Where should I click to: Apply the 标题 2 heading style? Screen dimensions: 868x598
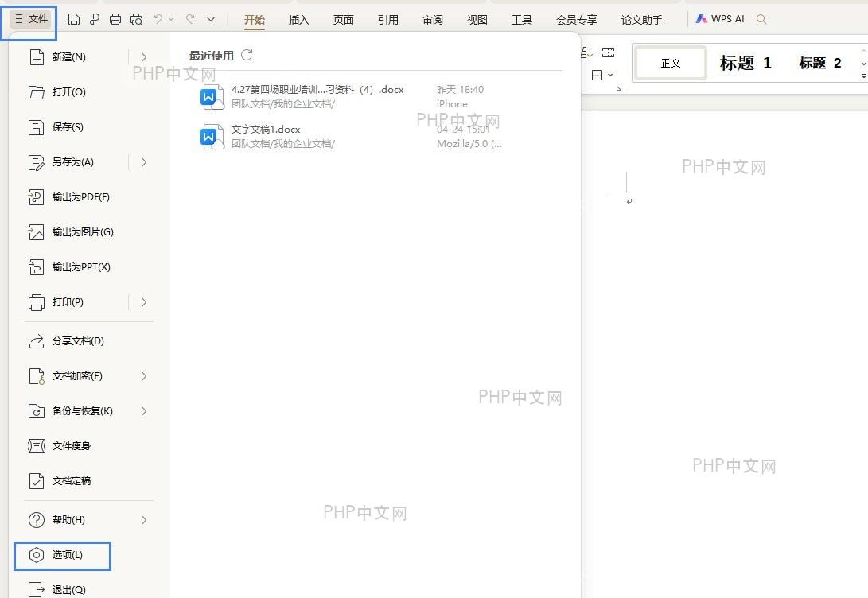coord(819,63)
